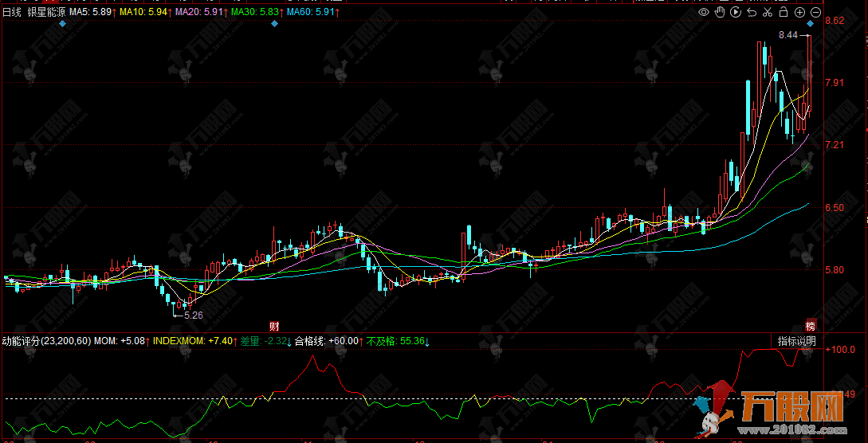
Task: Click the red 榜 ranking marker
Action: pyautogui.click(x=811, y=325)
